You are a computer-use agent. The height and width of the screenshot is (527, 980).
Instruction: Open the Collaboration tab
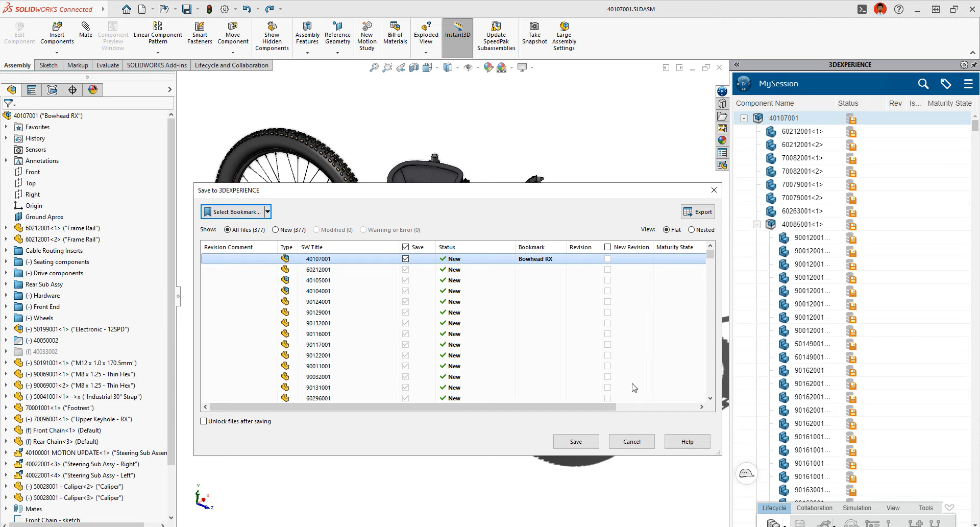coord(814,508)
